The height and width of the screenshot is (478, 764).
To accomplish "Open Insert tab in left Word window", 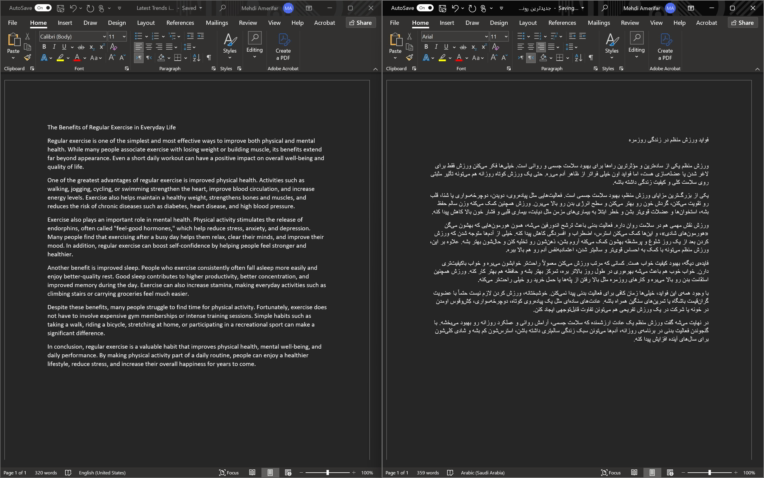I will 65,23.
